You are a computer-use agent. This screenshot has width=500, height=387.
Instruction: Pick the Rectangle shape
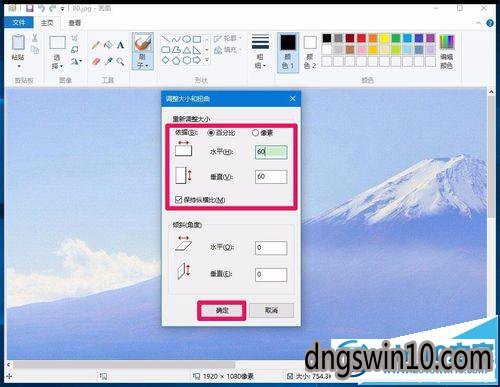pyautogui.click(x=197, y=40)
